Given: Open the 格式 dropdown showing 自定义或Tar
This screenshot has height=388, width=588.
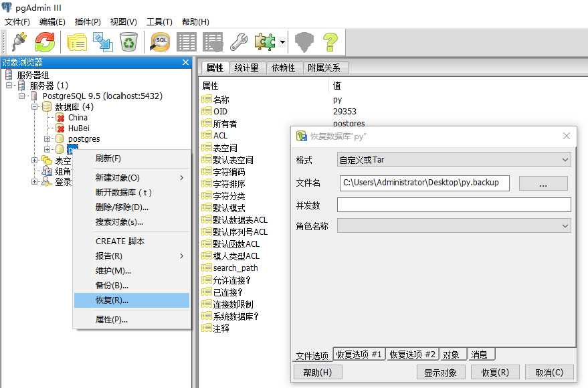Looking at the screenshot, I should point(565,160).
